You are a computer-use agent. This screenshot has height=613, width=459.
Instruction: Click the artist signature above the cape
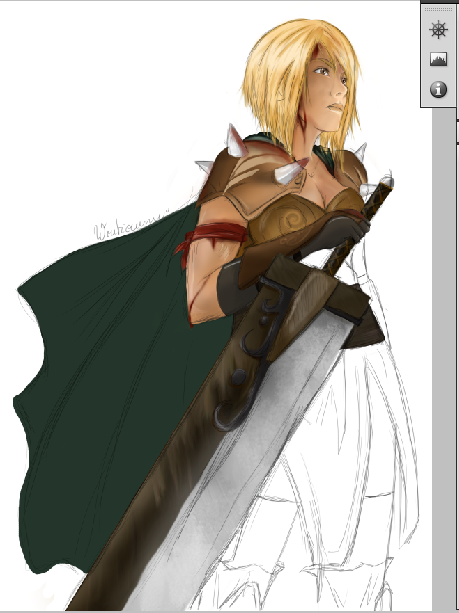click(129, 228)
